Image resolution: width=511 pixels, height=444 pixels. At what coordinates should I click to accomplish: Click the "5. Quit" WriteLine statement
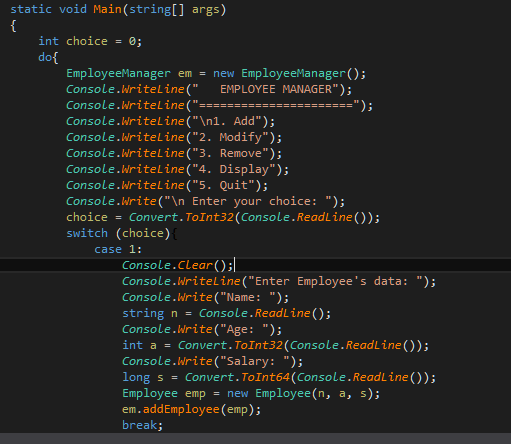[x=167, y=185]
